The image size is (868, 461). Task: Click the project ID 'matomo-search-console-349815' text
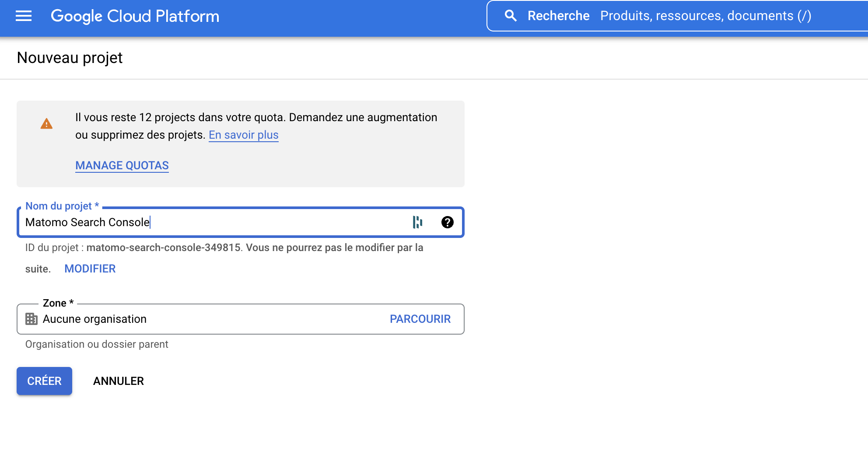163,248
